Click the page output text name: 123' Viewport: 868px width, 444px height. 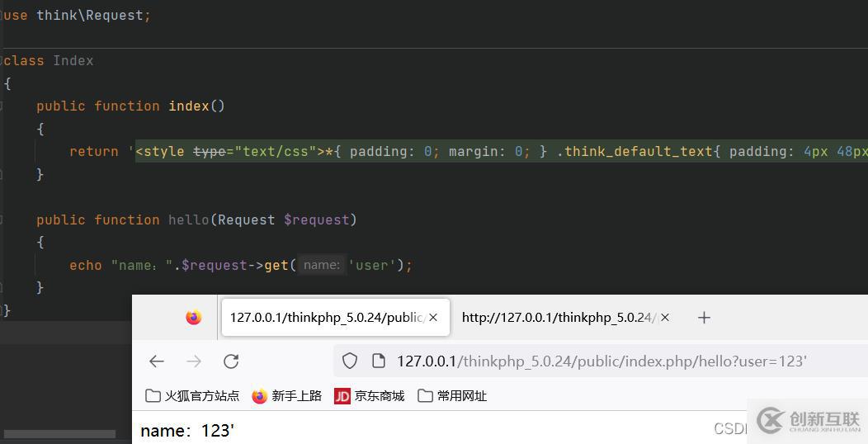187,431
